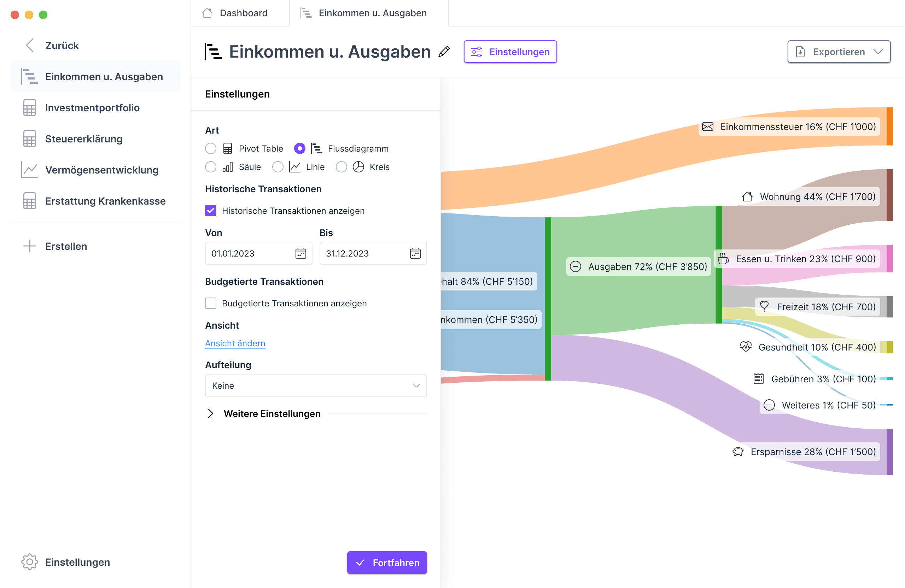Open Einstellungen at bottom of sidebar
This screenshot has height=588, width=905.
pyautogui.click(x=77, y=562)
